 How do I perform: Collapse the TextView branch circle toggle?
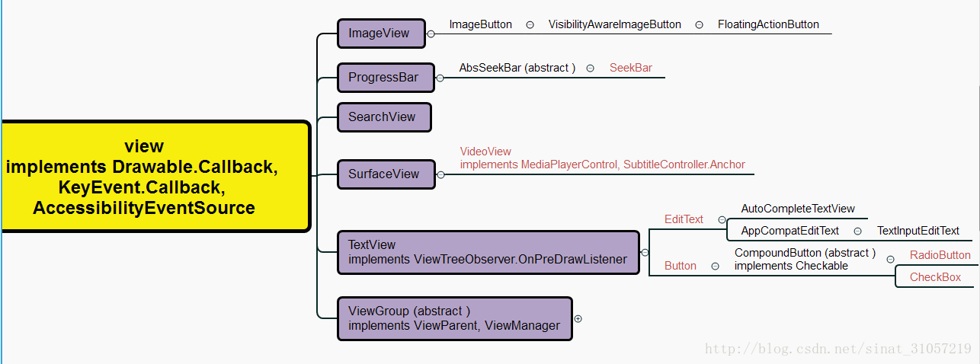(645, 253)
